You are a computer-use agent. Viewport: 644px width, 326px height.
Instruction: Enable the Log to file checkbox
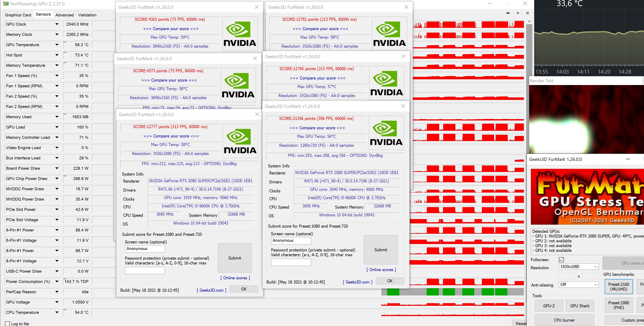pos(7,324)
